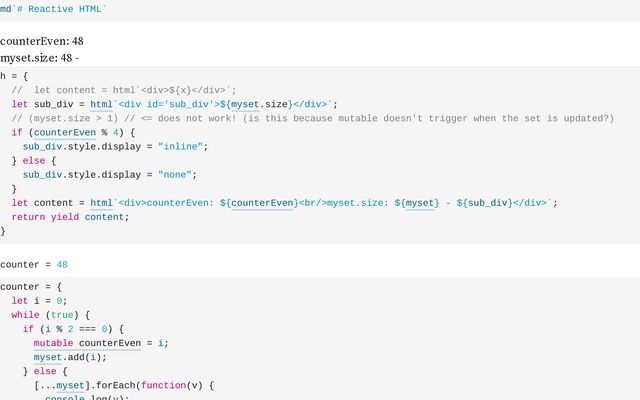The height and width of the screenshot is (400, 640).
Task: Click the "inline" string value
Action: tap(182, 146)
